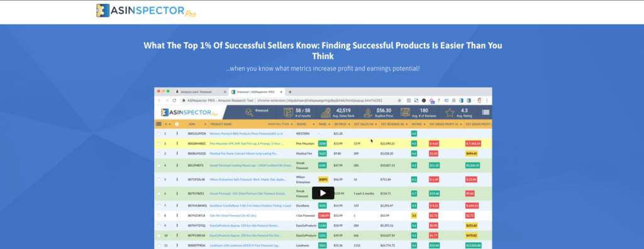Click the Avg. # of Reviews eye icon
Image resolution: width=644 pixels, height=249 pixels.
pos(406,112)
